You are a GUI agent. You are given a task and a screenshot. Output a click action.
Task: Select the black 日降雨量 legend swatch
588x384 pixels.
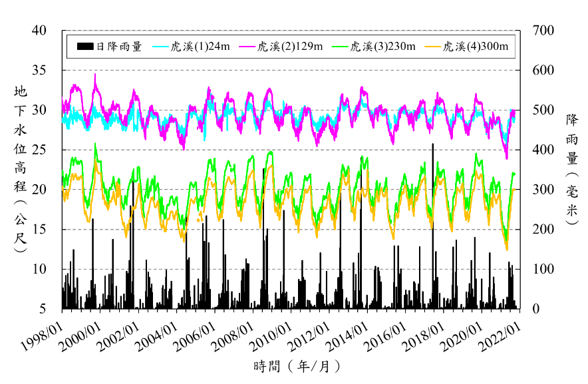pos(85,47)
